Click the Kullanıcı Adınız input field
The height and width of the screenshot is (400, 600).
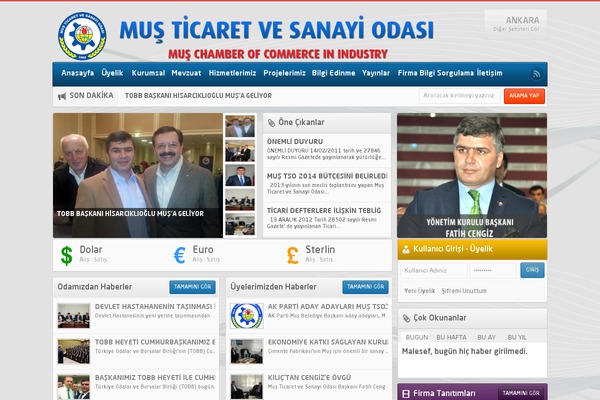[434, 270]
